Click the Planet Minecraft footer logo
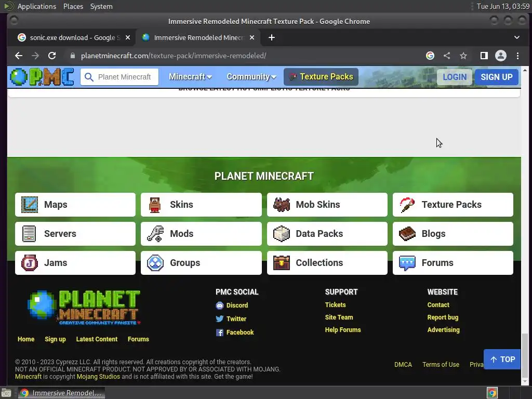The height and width of the screenshot is (399, 532). coord(84,308)
